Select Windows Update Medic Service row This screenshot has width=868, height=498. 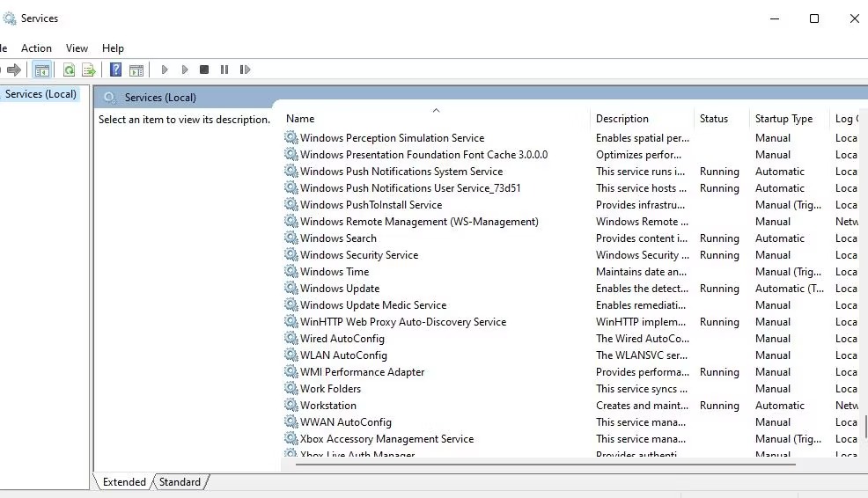[x=373, y=305]
